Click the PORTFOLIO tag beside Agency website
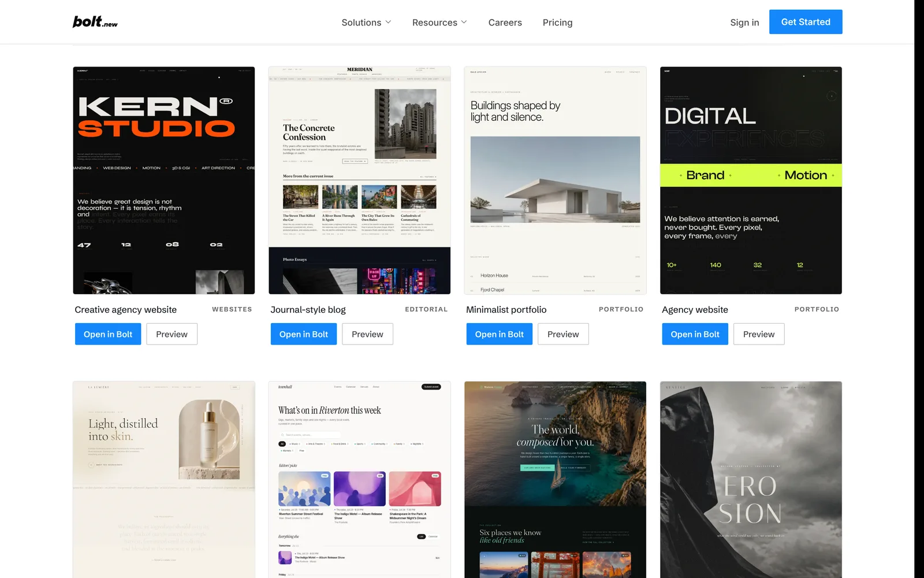The height and width of the screenshot is (578, 924). point(817,309)
